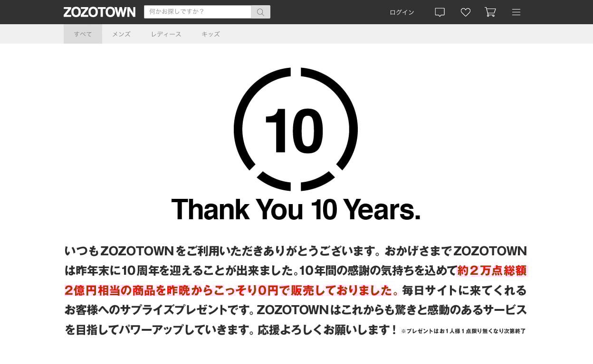Click the ZOZOTOWN logo in header
This screenshot has width=593, height=364.
point(99,12)
